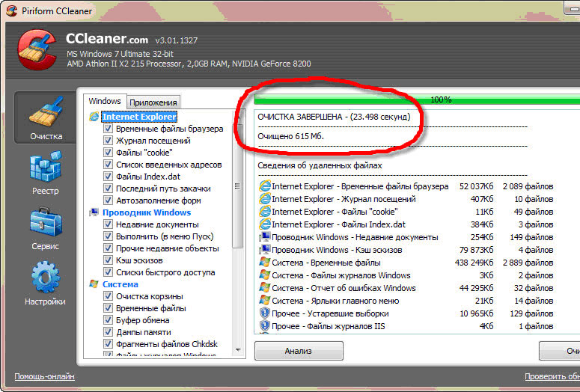The image size is (580, 392).
Task: Uncheck Последний путь закачки checkbox
Action: pyautogui.click(x=108, y=189)
